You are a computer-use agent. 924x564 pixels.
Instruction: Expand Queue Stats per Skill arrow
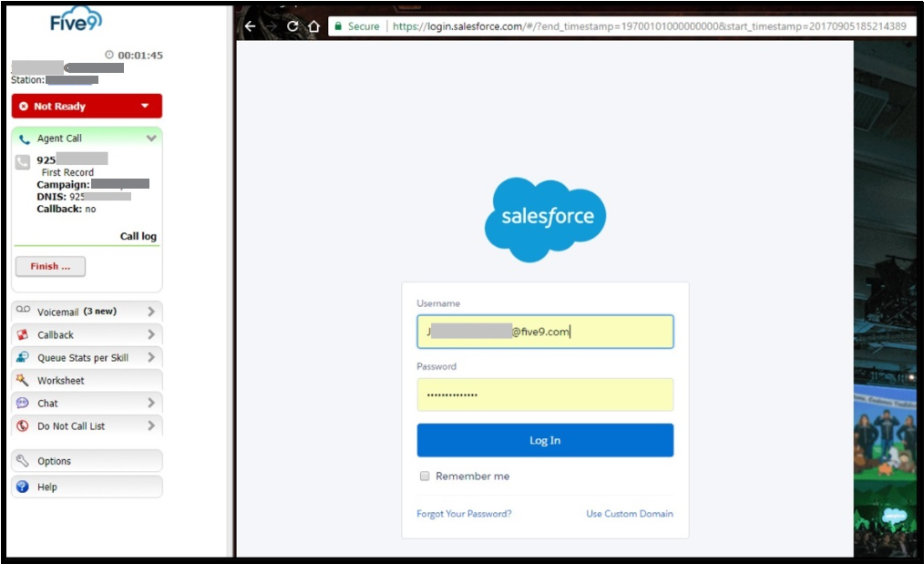coord(151,357)
